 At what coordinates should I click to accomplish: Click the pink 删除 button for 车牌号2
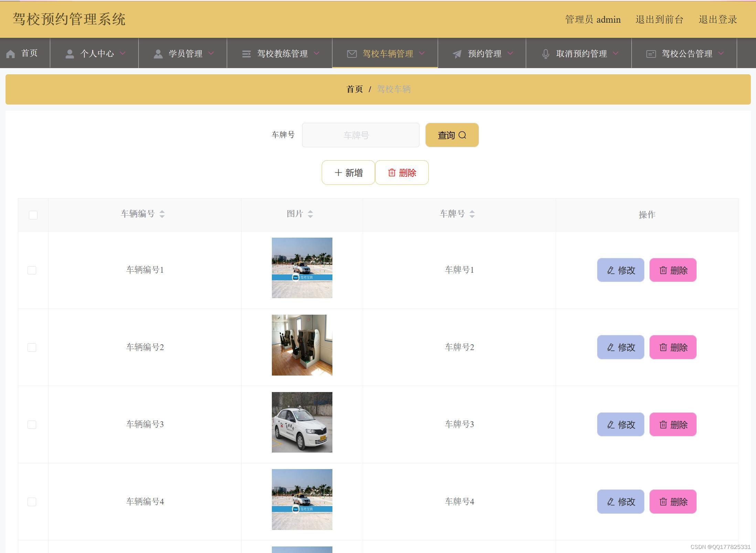click(x=673, y=347)
